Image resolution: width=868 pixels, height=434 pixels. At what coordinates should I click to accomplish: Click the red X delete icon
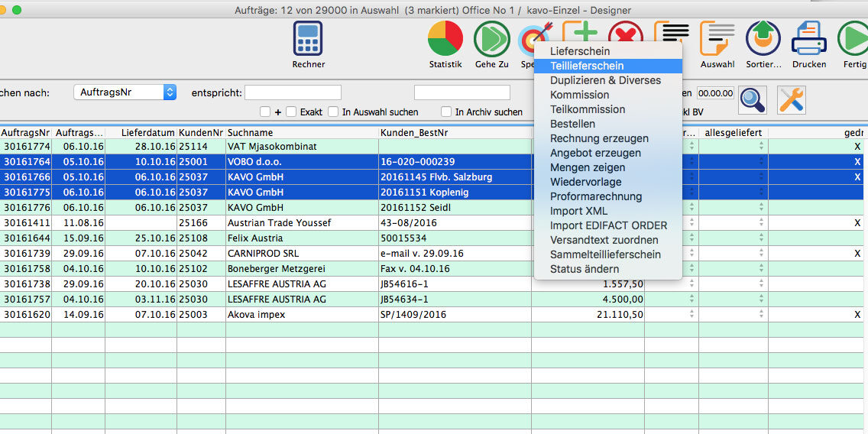(x=626, y=31)
